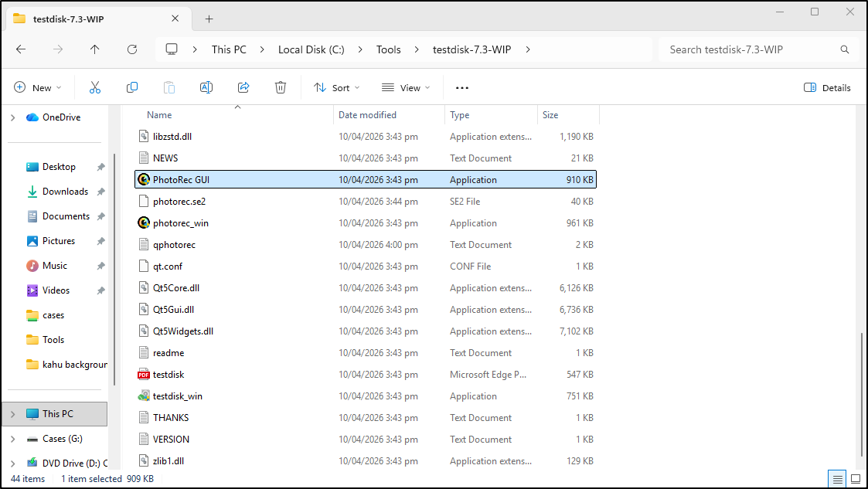The width and height of the screenshot is (868, 489).
Task: Select the Qt5Widgets.dll file
Action: tap(366, 331)
